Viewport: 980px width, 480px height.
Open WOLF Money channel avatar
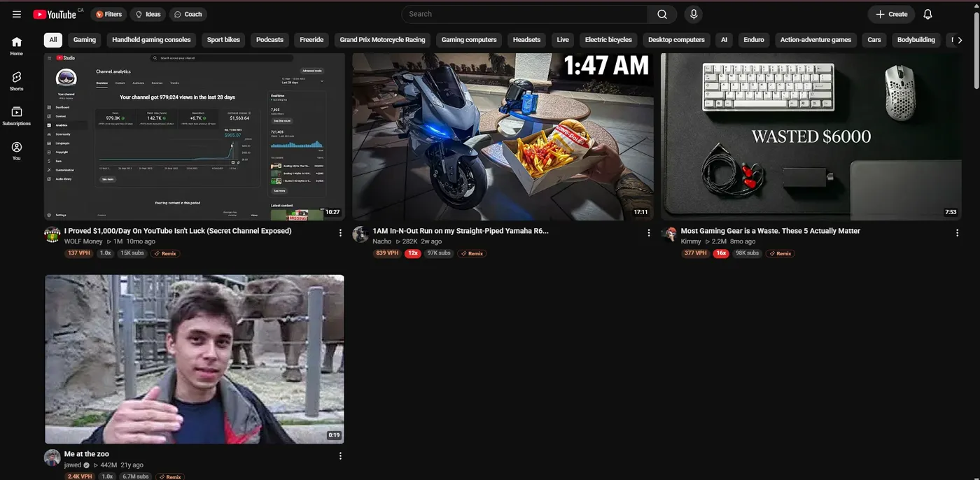[x=52, y=235]
